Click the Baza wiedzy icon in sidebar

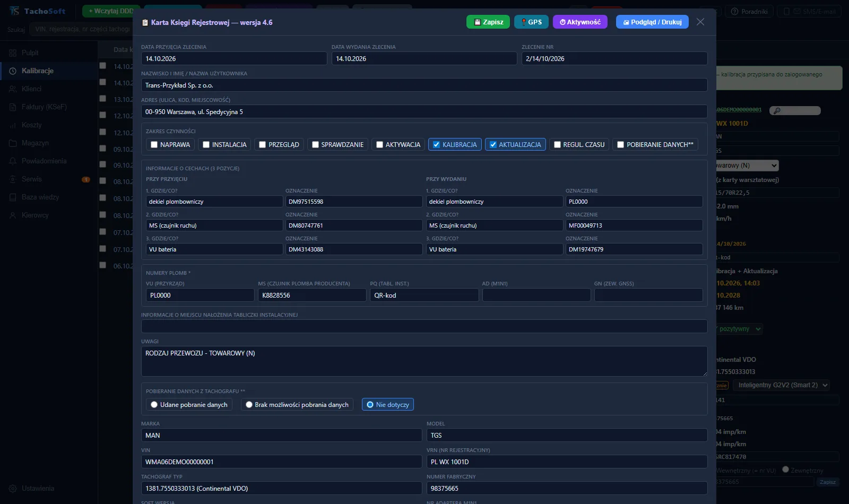click(13, 197)
